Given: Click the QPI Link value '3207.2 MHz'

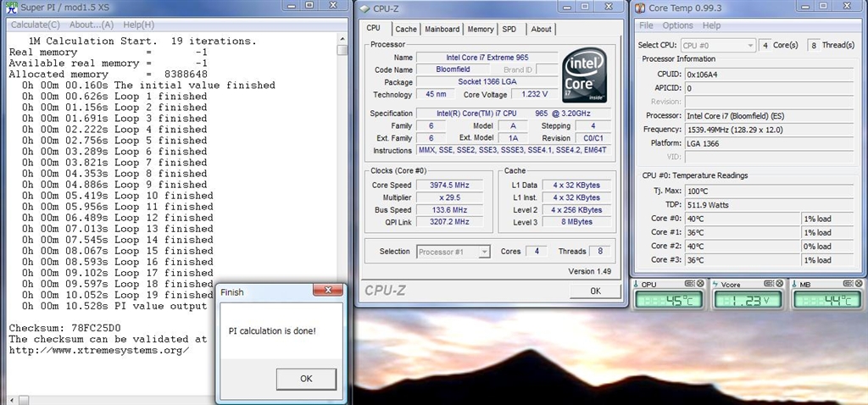Looking at the screenshot, I should [449, 222].
